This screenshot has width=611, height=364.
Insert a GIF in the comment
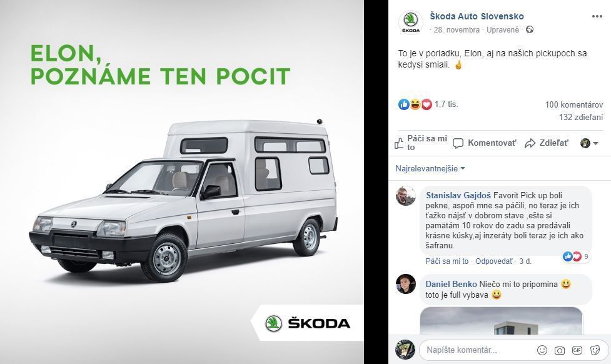[577, 350]
